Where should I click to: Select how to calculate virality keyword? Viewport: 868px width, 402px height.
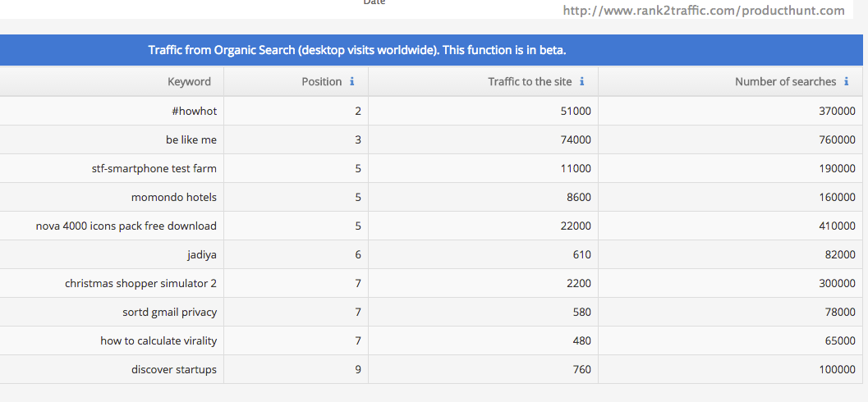click(158, 341)
